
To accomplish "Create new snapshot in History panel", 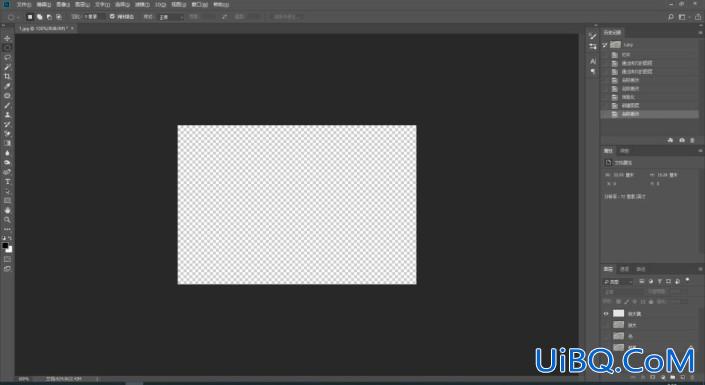I will (x=682, y=140).
